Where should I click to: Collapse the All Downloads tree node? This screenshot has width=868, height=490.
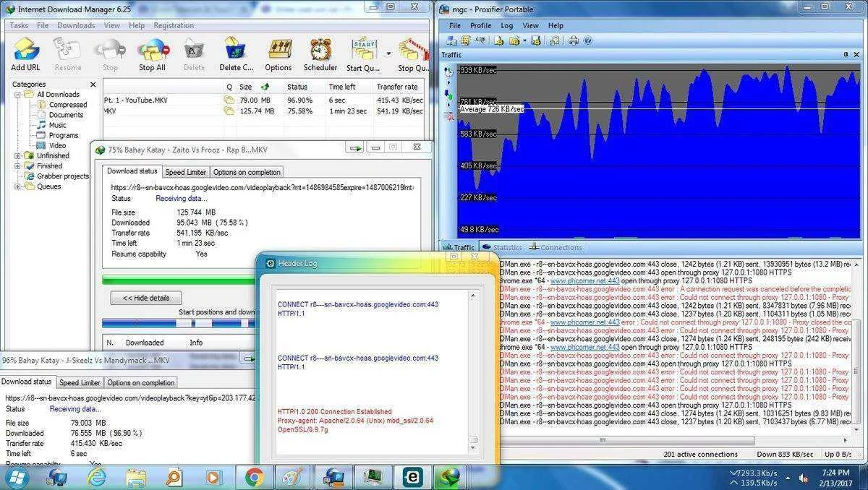[x=18, y=94]
